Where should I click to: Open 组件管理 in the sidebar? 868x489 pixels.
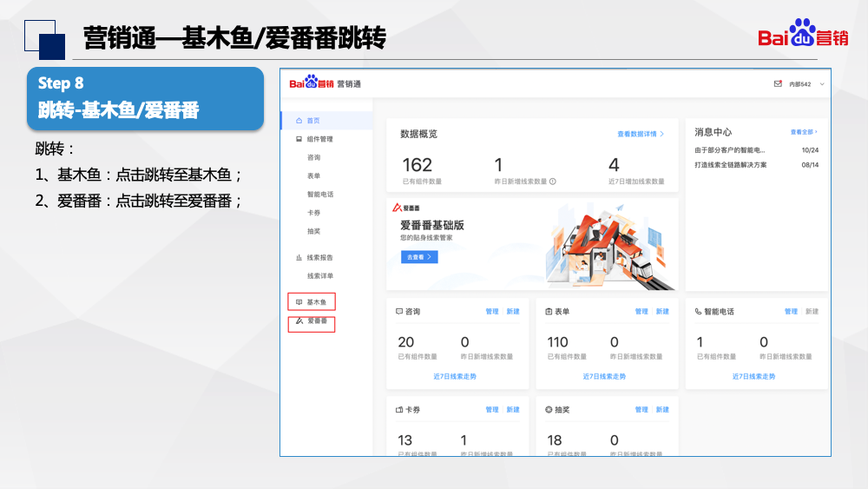pyautogui.click(x=320, y=139)
